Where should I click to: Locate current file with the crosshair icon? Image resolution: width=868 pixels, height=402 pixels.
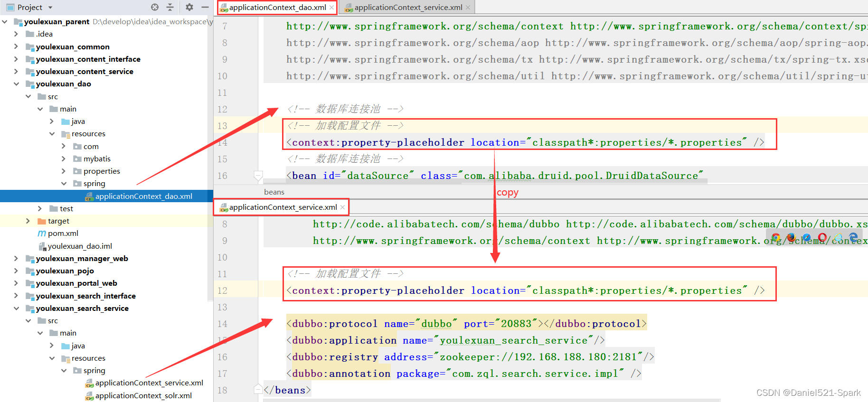click(155, 7)
